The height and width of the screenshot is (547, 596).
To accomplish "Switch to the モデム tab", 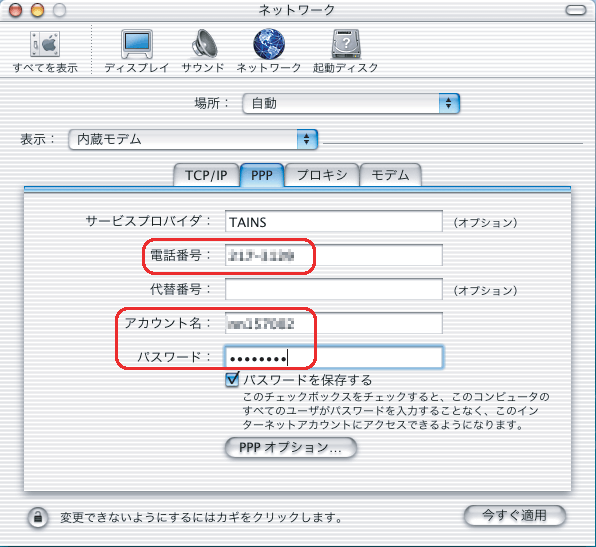I will [x=390, y=175].
